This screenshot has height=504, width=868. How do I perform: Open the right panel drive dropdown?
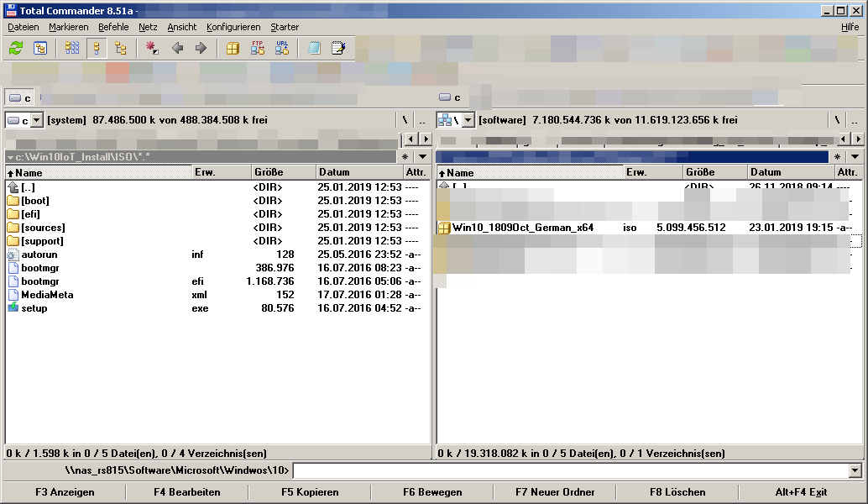pyautogui.click(x=468, y=120)
